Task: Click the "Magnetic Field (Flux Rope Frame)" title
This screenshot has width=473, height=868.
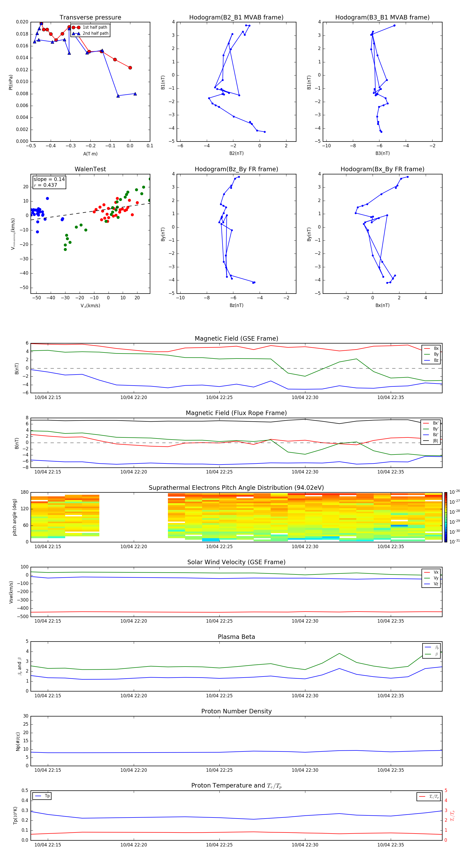Action: (236, 413)
